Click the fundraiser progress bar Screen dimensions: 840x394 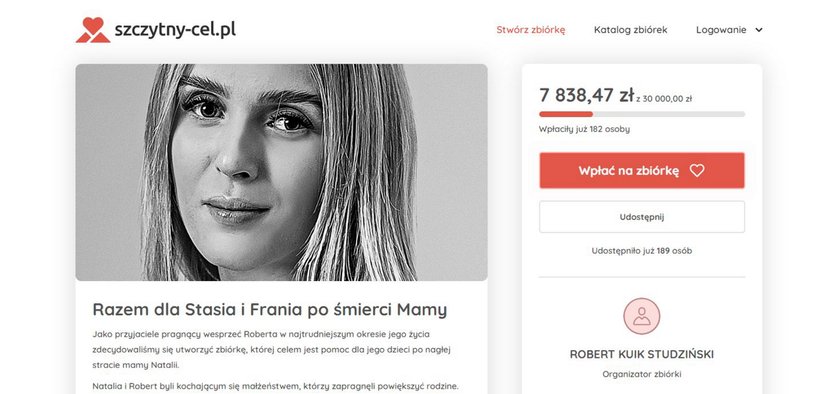[x=642, y=114]
